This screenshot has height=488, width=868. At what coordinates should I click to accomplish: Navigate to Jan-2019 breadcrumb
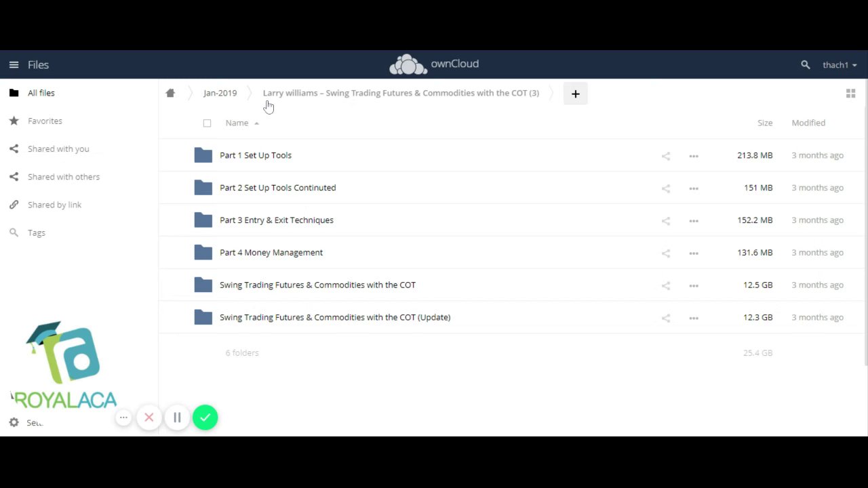tap(220, 93)
